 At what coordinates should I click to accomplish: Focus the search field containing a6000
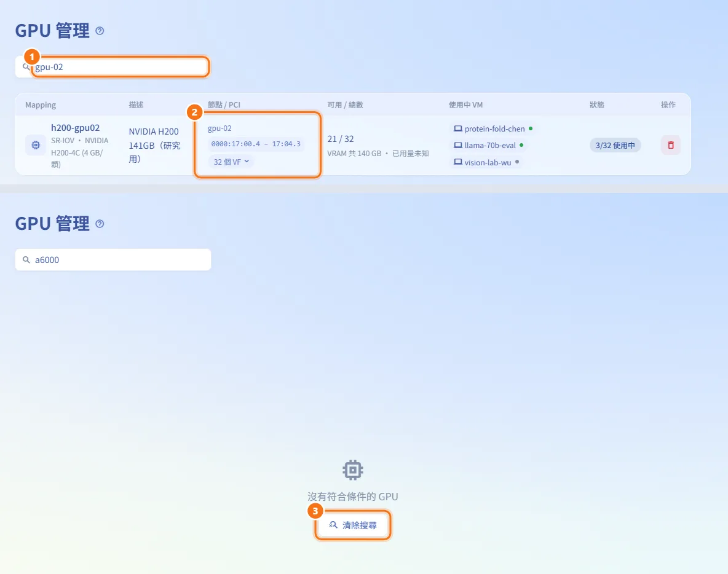pyautogui.click(x=113, y=260)
